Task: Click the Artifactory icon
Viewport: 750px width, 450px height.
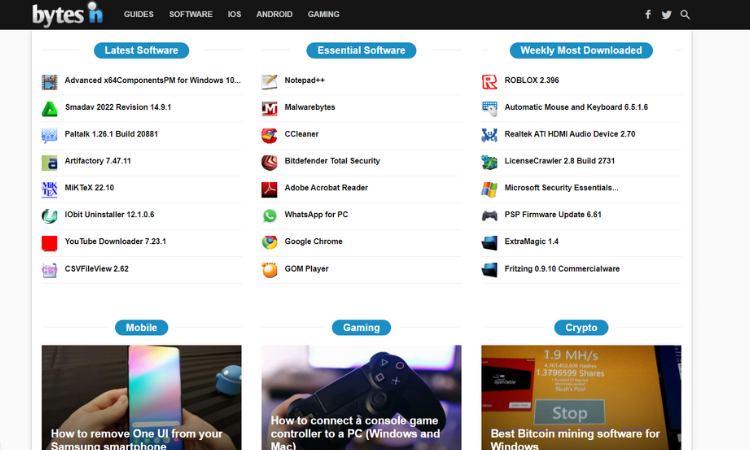Action: [49, 163]
